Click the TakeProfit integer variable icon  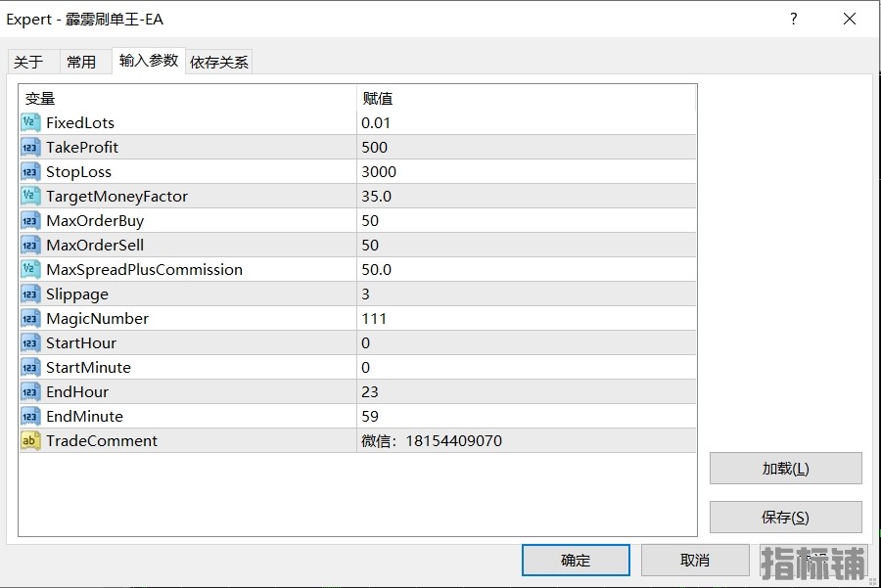30,147
